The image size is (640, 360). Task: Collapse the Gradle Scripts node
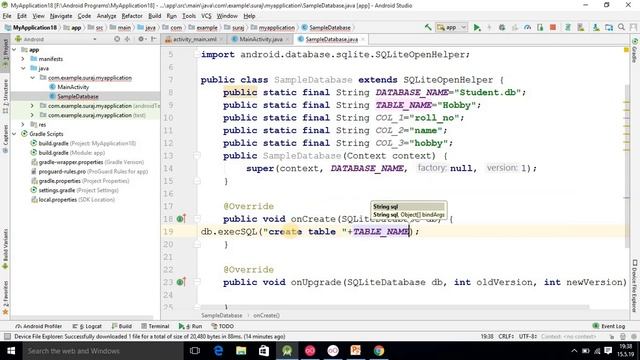click(x=14, y=134)
